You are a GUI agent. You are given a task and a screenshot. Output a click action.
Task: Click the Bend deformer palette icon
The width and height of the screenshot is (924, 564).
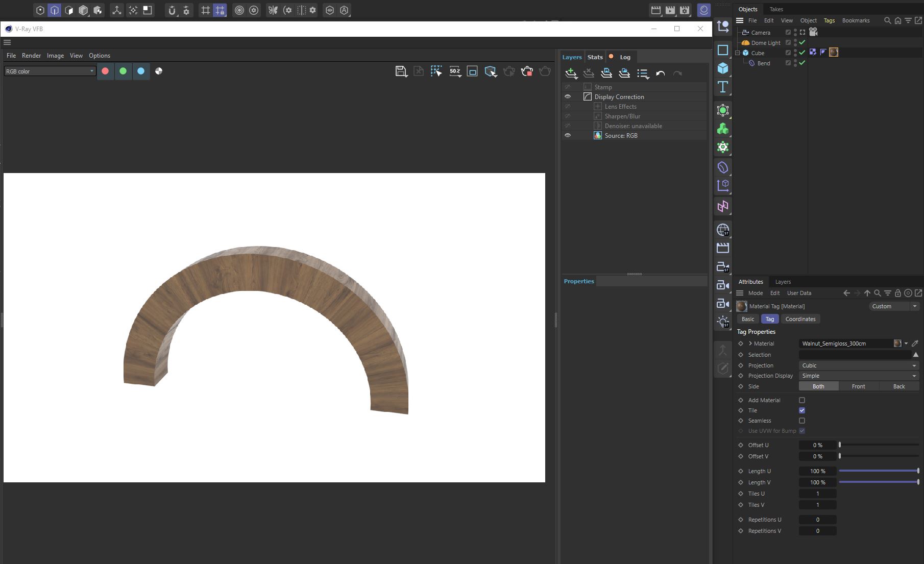tap(723, 167)
